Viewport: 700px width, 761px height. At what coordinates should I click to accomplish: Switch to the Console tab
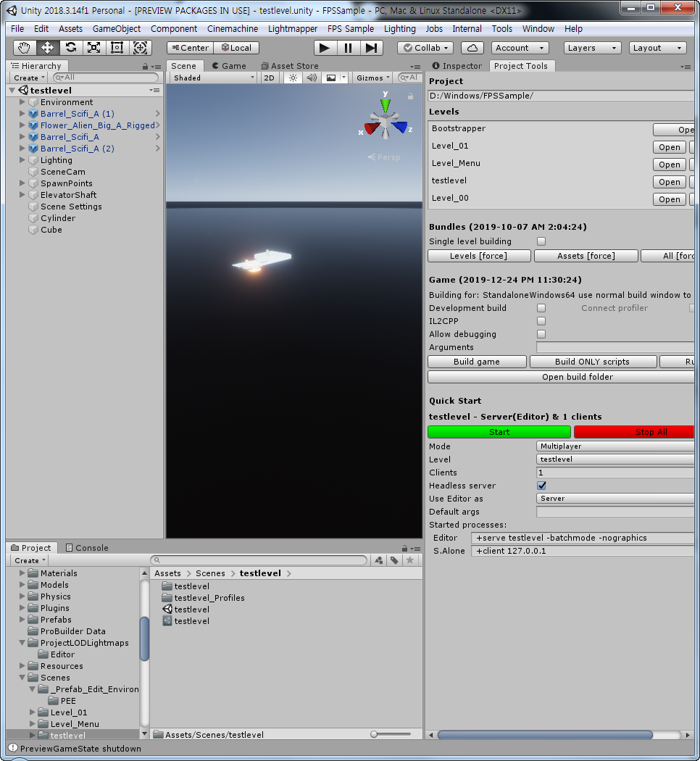(x=87, y=548)
